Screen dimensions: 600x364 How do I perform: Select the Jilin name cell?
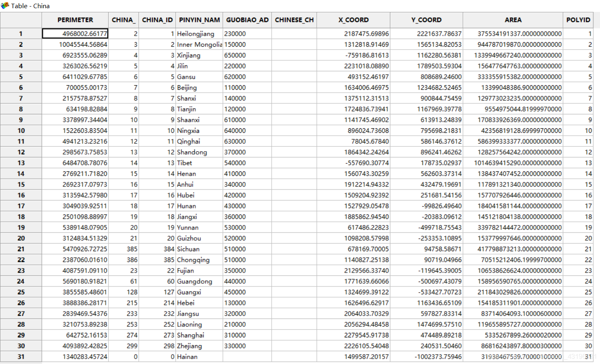pyautogui.click(x=199, y=66)
